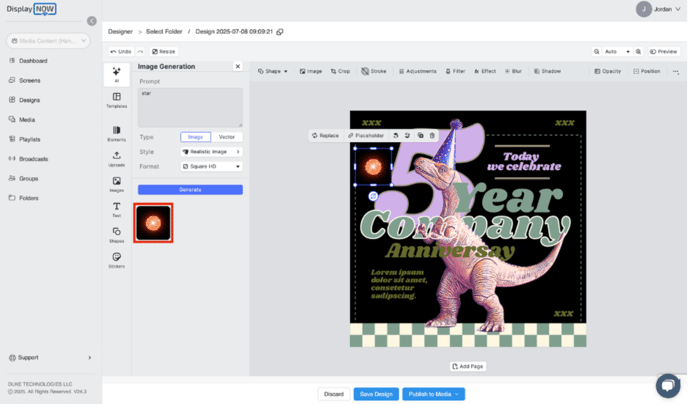The height and width of the screenshot is (404, 688).
Task: Click the Save Design button
Action: [376, 394]
